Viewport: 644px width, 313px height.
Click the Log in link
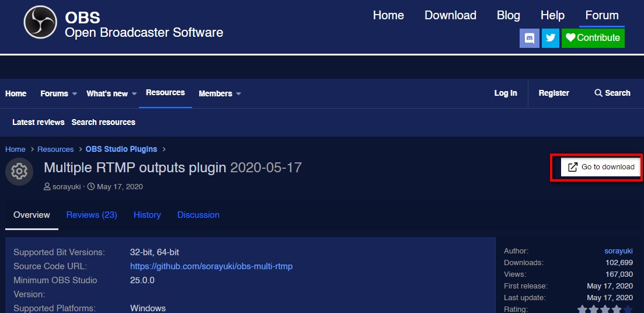tap(506, 93)
